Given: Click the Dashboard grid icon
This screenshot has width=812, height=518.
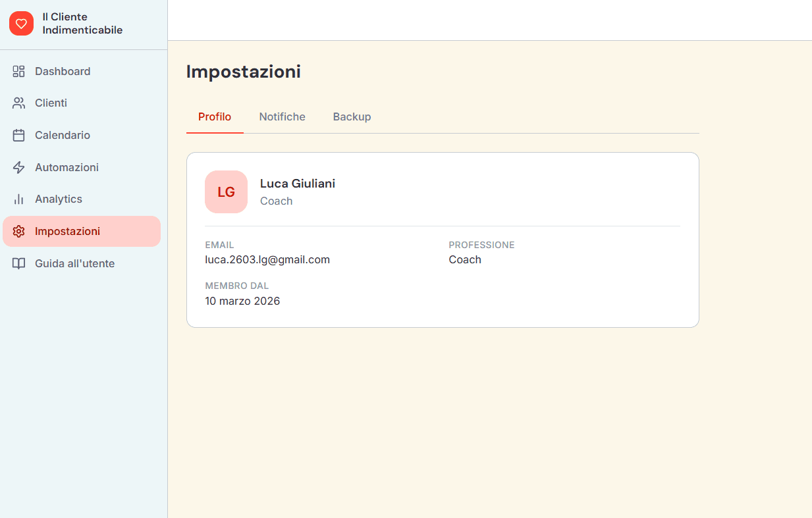Looking at the screenshot, I should pos(18,71).
